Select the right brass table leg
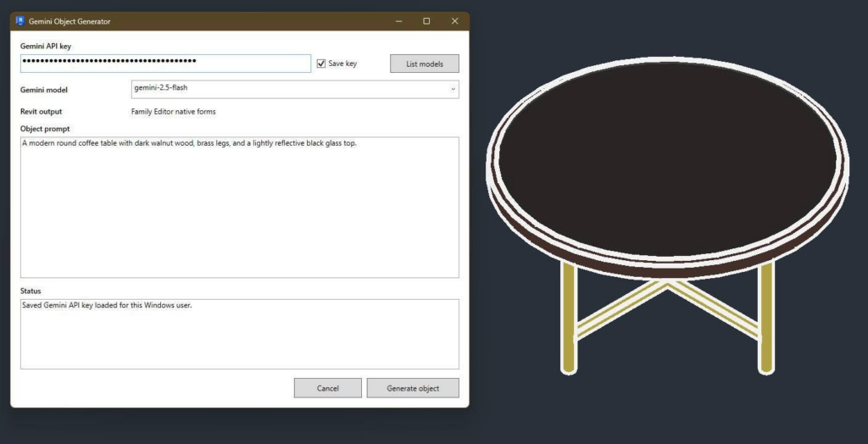 point(765,317)
